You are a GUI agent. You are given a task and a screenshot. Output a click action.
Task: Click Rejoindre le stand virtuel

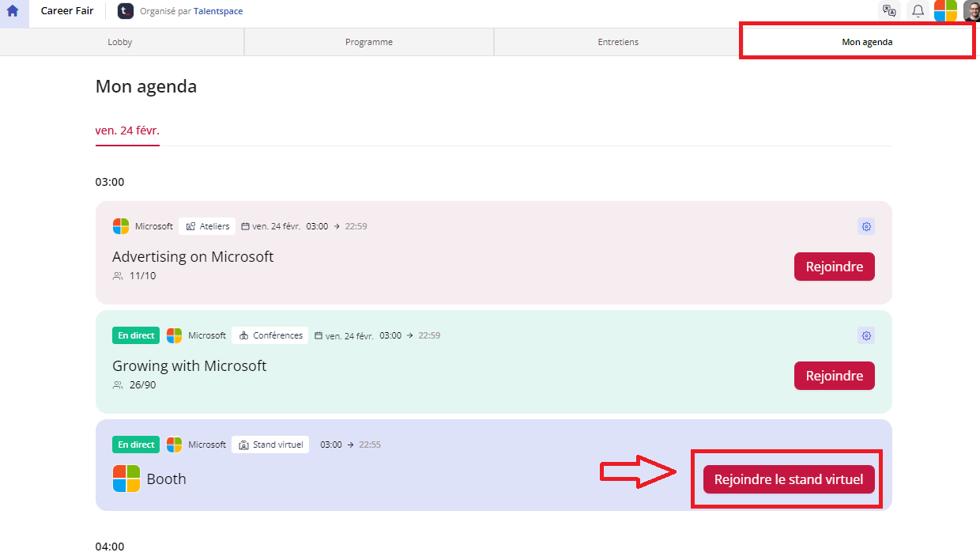[x=789, y=479]
